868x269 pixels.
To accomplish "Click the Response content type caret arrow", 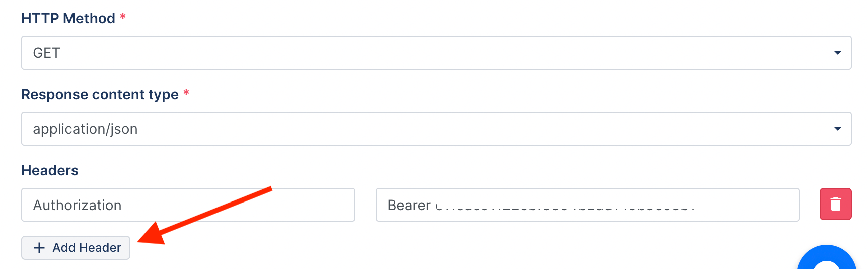I will coord(838,129).
